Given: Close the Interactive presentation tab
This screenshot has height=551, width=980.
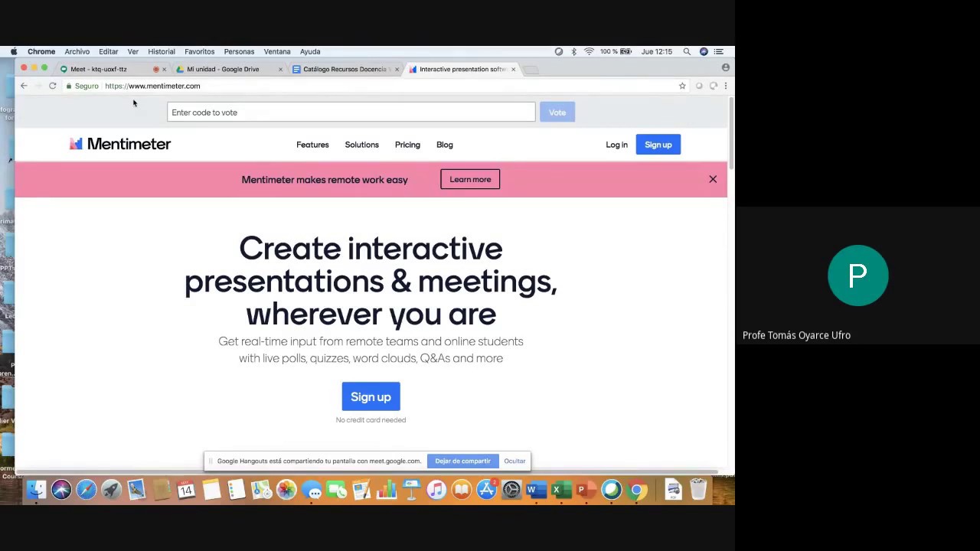Looking at the screenshot, I should click(513, 69).
